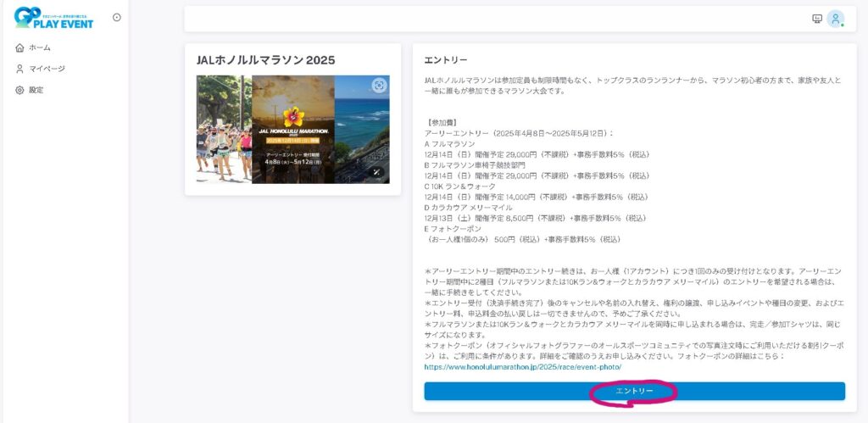Click the person icon beside マイページ
This screenshot has height=423, width=868.
coord(20,69)
